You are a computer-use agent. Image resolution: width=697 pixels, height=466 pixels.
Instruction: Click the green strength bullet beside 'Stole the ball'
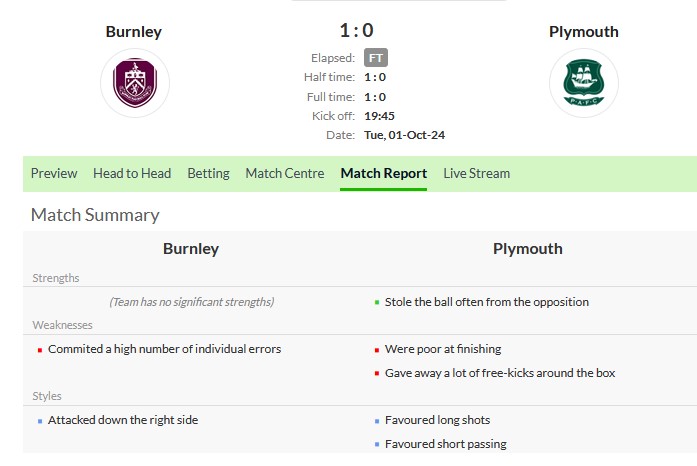coord(376,302)
